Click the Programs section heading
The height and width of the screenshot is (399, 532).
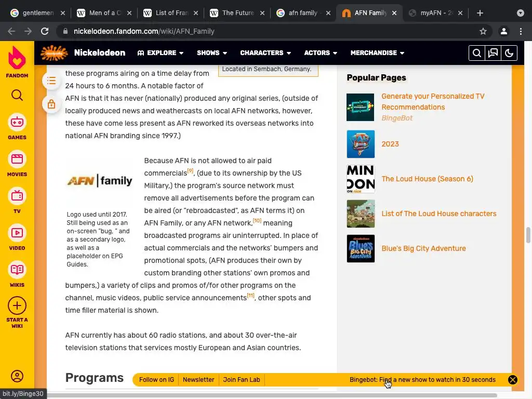click(x=95, y=378)
